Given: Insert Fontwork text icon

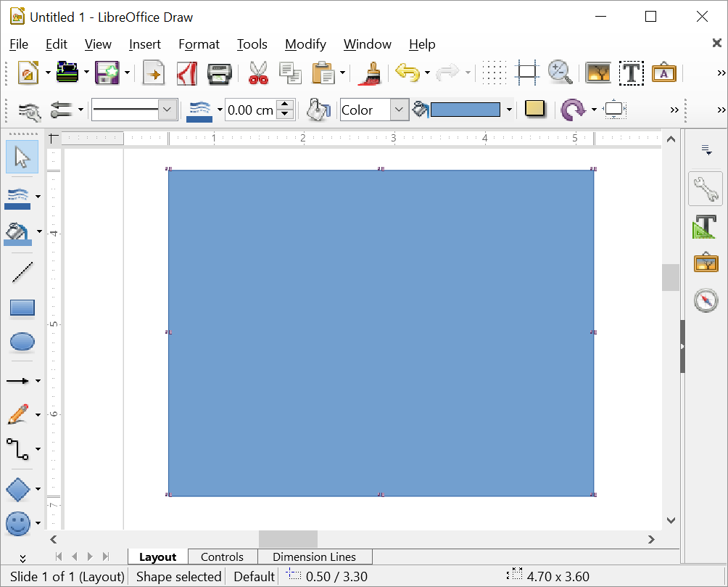Looking at the screenshot, I should [x=664, y=73].
